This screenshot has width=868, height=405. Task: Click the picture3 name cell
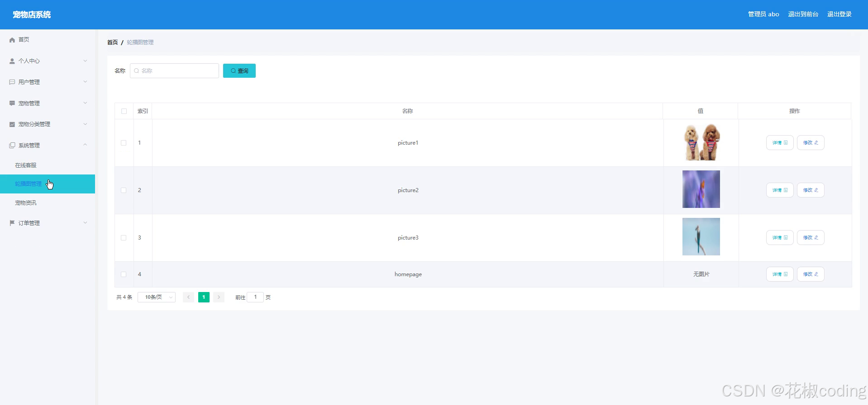point(408,238)
